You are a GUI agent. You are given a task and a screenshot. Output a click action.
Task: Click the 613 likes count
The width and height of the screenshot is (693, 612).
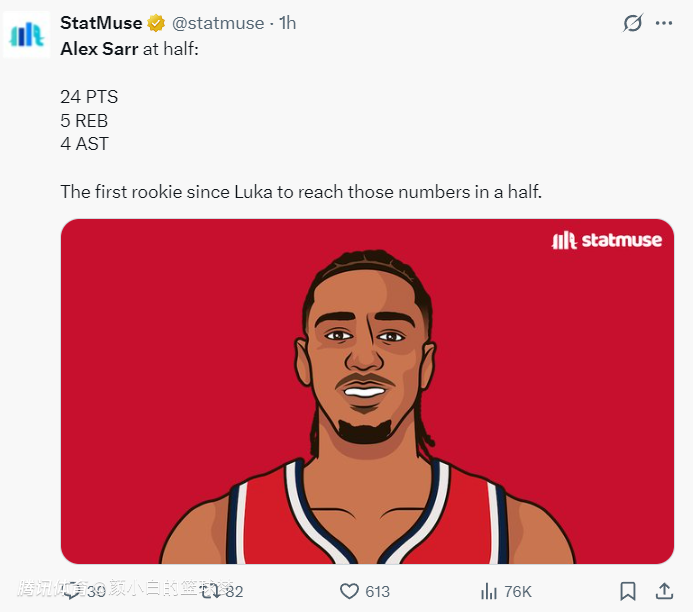coord(377,591)
